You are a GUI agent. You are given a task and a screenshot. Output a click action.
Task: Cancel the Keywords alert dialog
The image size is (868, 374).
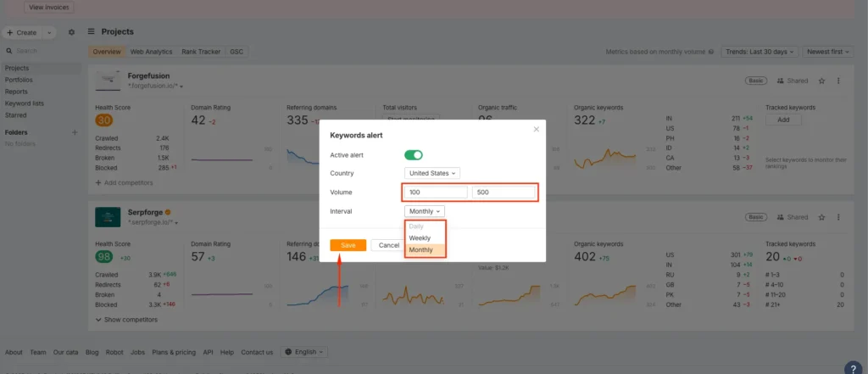click(387, 245)
